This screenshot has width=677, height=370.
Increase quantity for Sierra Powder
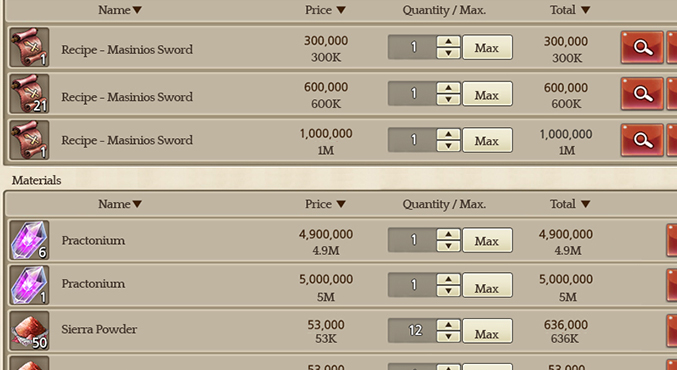click(x=448, y=325)
